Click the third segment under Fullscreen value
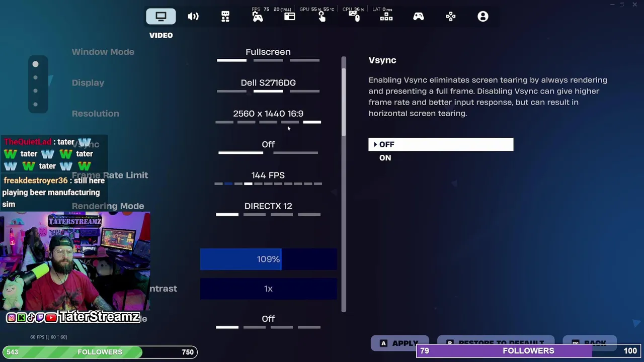644x362 pixels. (305, 60)
